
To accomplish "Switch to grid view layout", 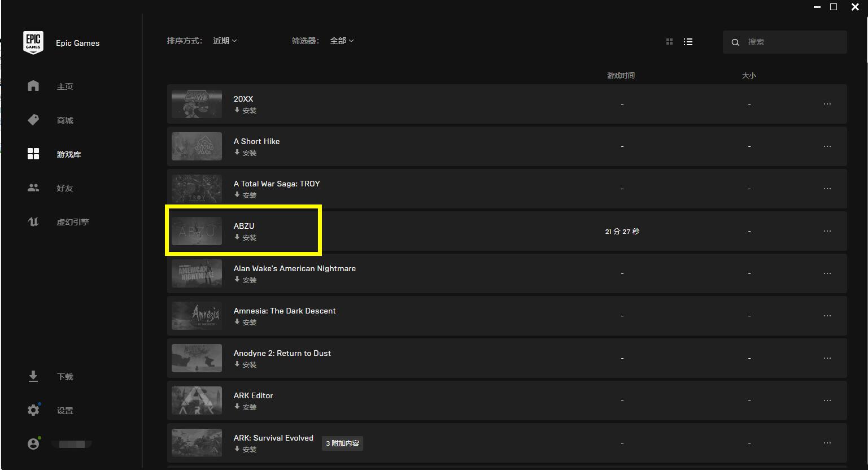I will [x=669, y=42].
